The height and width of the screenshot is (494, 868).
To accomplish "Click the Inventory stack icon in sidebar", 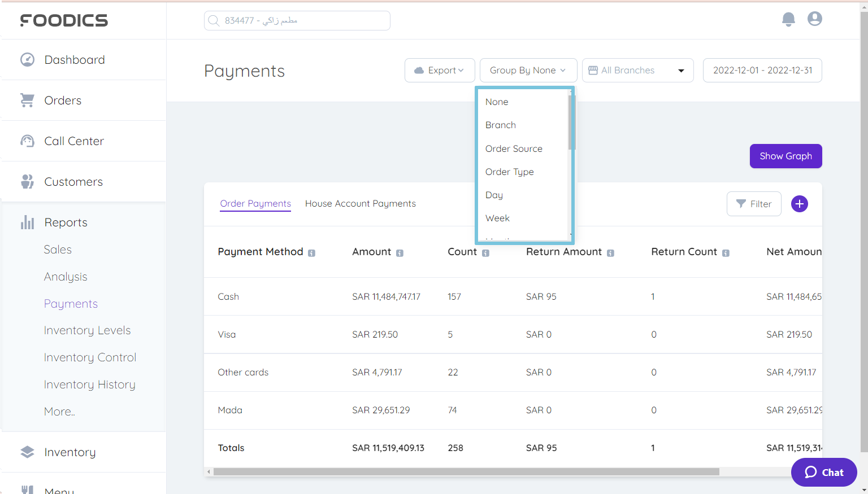I will [27, 452].
